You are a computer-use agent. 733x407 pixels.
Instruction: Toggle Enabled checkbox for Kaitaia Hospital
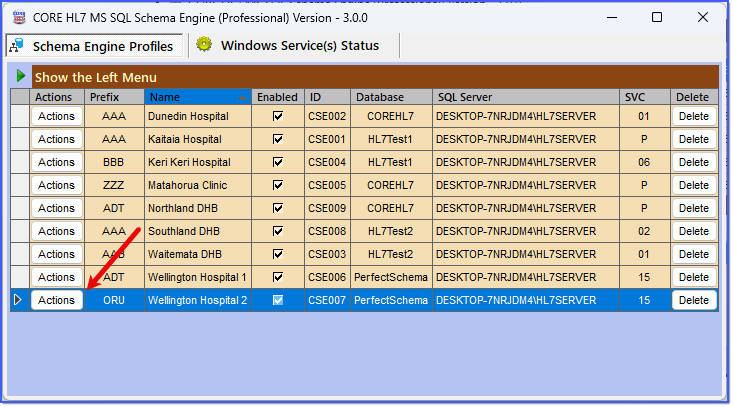tap(278, 139)
